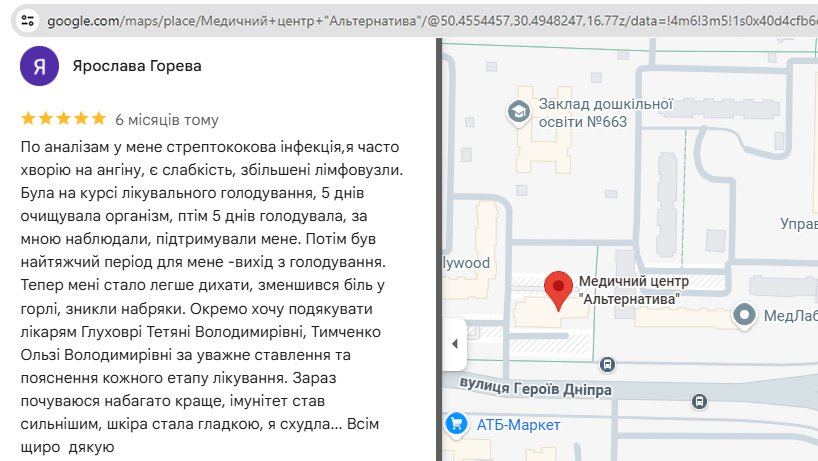
Task: Click the '6 місяців тому' review date
Action: tap(167, 120)
